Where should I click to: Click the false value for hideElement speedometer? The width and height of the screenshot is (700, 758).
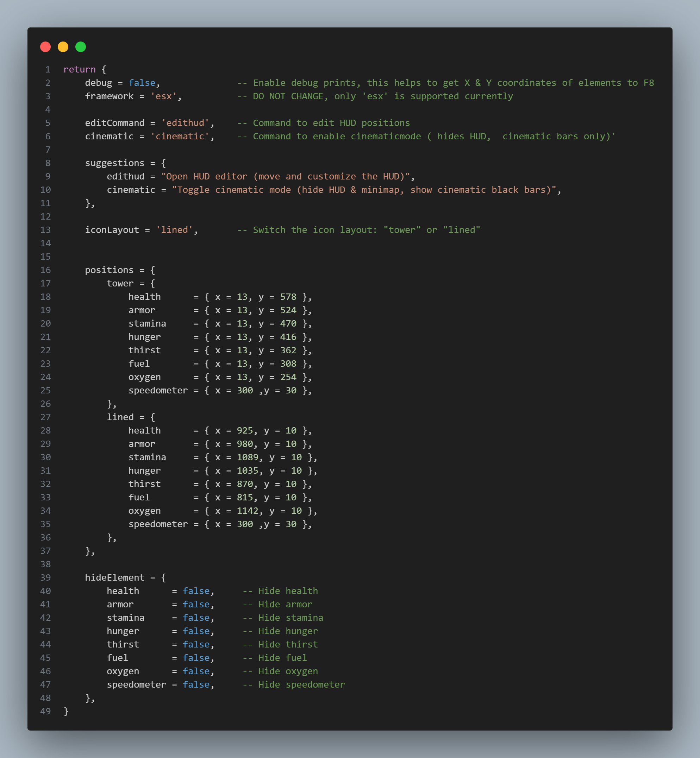click(x=196, y=684)
